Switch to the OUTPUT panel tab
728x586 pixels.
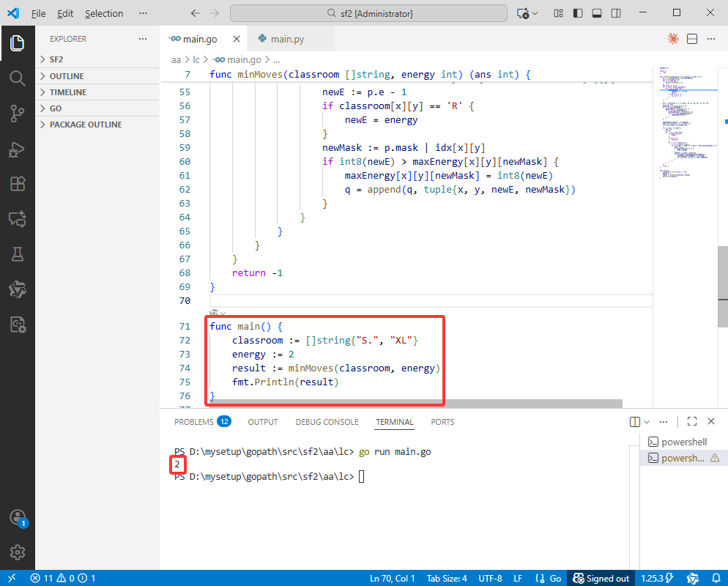tap(263, 422)
